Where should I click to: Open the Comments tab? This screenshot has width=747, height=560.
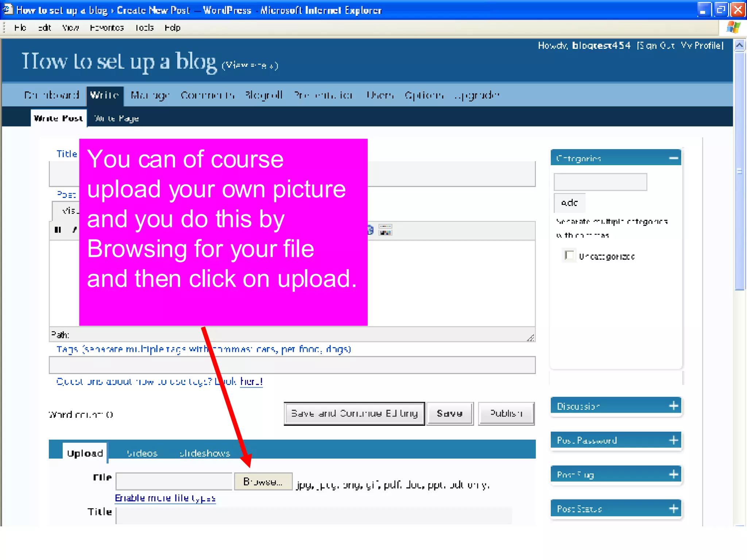(x=208, y=95)
